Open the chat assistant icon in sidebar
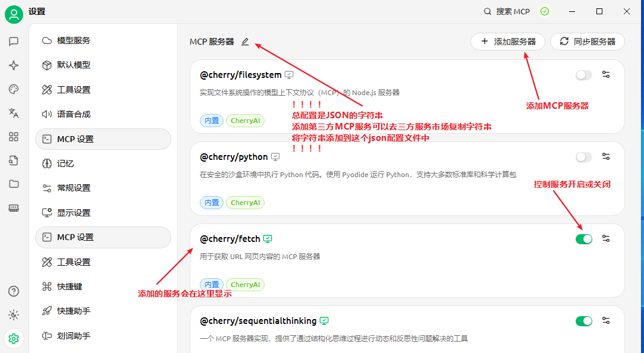This screenshot has width=644, height=353. point(14,42)
